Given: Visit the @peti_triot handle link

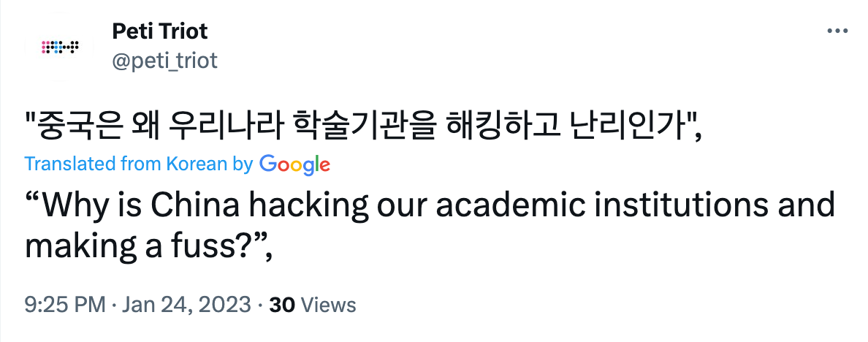Looking at the screenshot, I should (164, 61).
